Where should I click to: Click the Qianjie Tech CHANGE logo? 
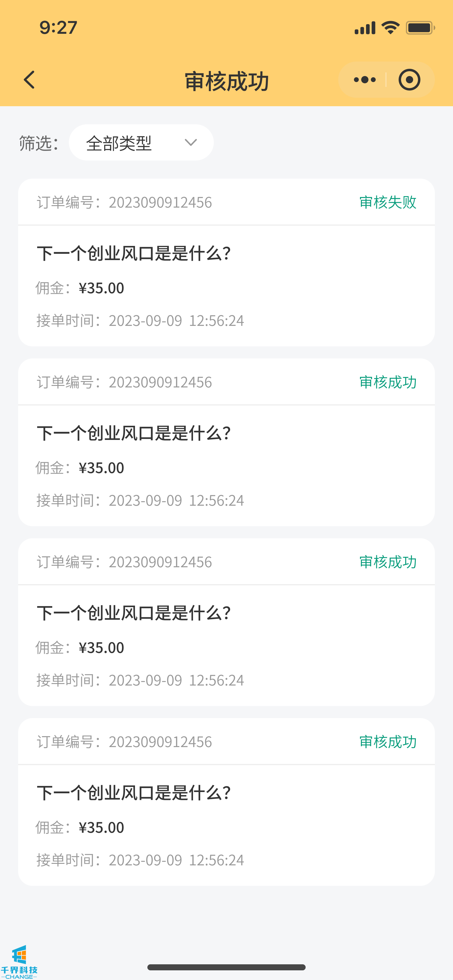pos(19,961)
